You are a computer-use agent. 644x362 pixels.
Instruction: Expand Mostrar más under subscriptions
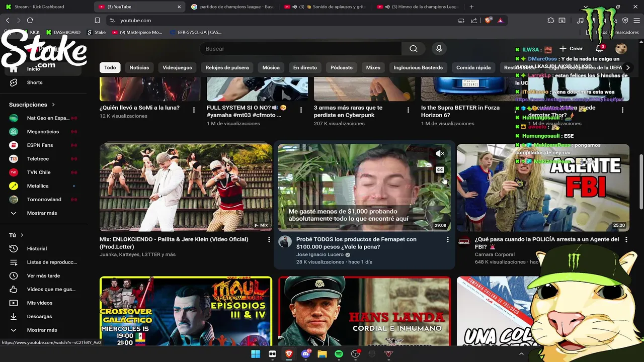[43, 213]
